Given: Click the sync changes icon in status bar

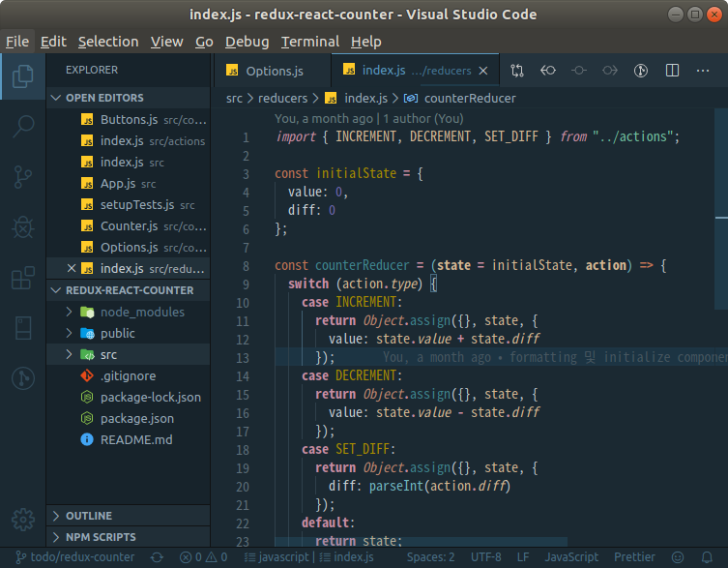Looking at the screenshot, I should [157, 557].
